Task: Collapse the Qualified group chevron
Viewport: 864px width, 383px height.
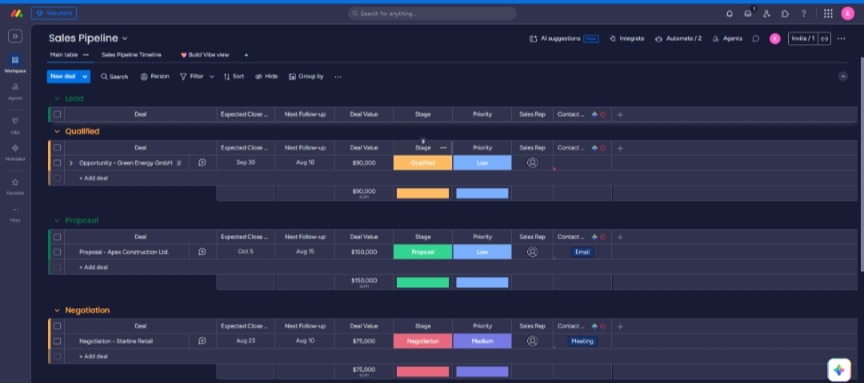Action: (56, 132)
